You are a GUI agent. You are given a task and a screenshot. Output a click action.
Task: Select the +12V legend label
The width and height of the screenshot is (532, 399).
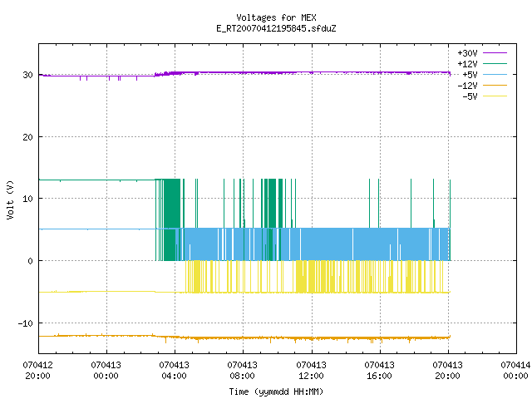467,64
